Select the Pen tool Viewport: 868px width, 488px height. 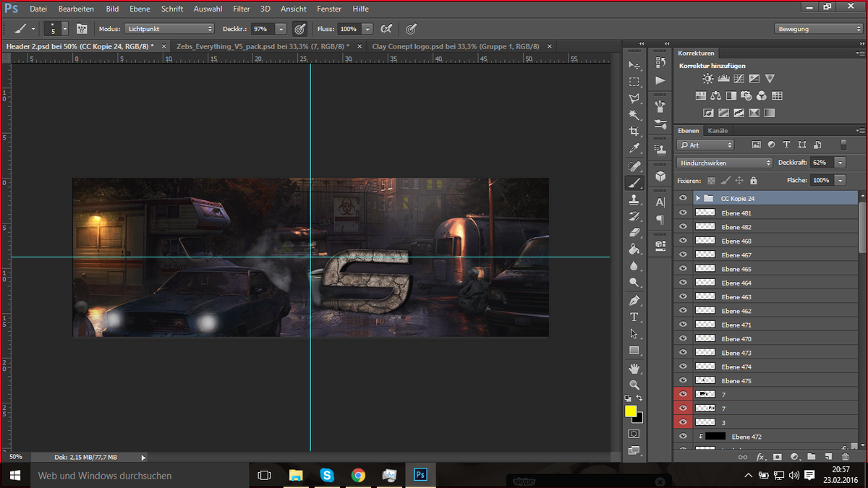pyautogui.click(x=634, y=300)
